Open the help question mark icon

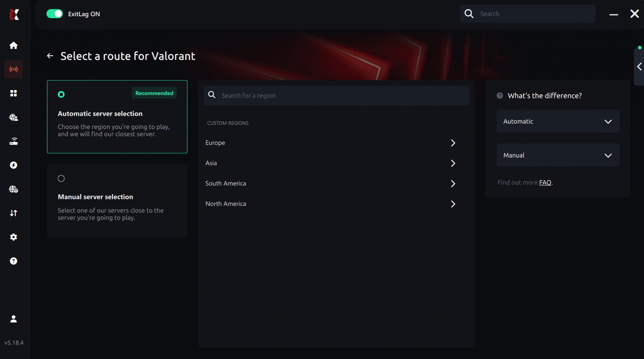pos(13,261)
